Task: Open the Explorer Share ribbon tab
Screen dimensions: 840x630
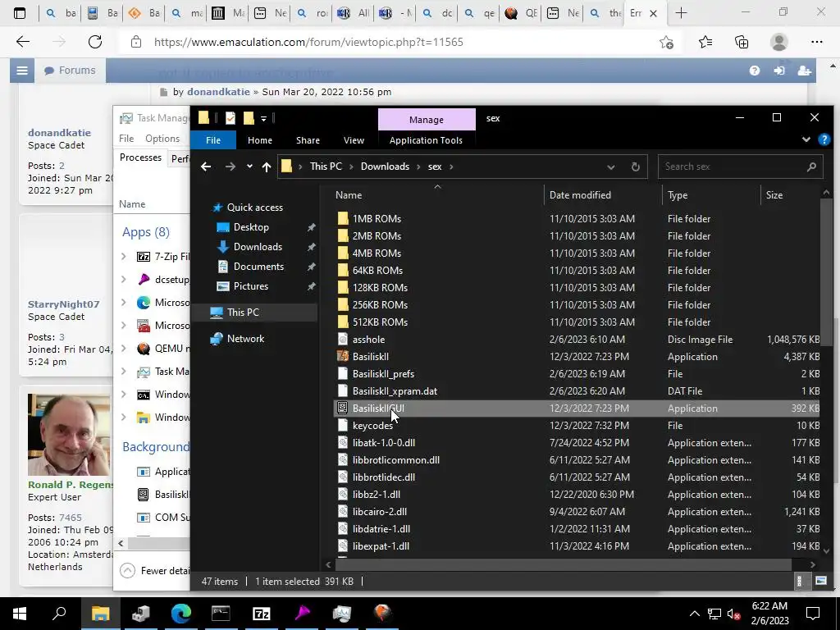Action: point(308,139)
